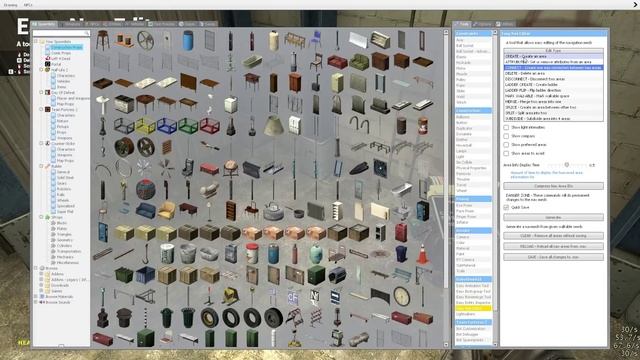This screenshot has height=360, width=640.
Task: Collapse the Day of Defeat tree node
Action: coord(41,93)
